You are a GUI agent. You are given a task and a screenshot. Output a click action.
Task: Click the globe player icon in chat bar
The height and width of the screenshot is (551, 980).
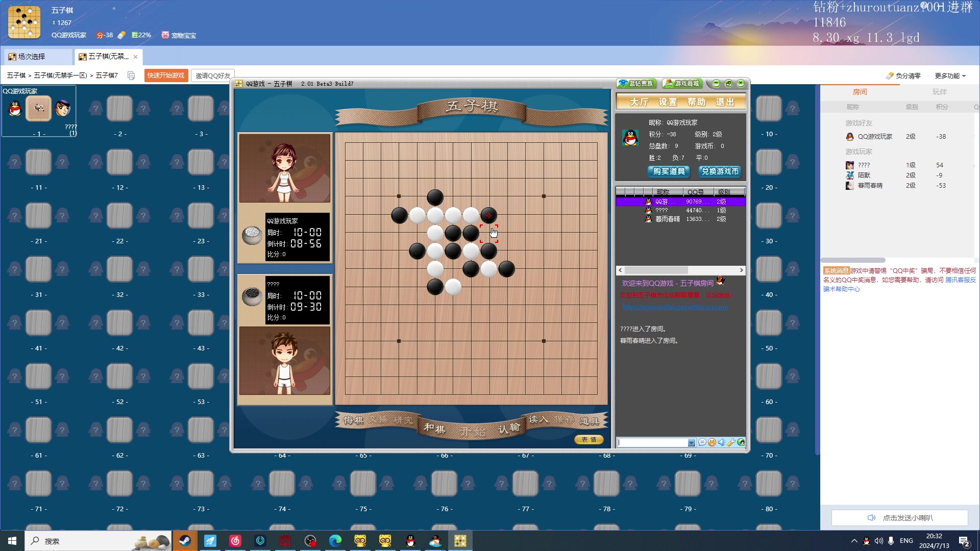point(741,442)
